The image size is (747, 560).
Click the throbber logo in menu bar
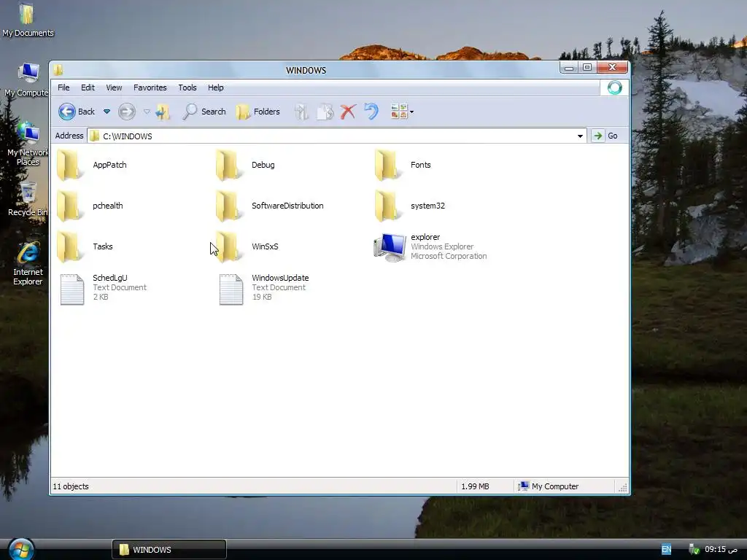614,87
